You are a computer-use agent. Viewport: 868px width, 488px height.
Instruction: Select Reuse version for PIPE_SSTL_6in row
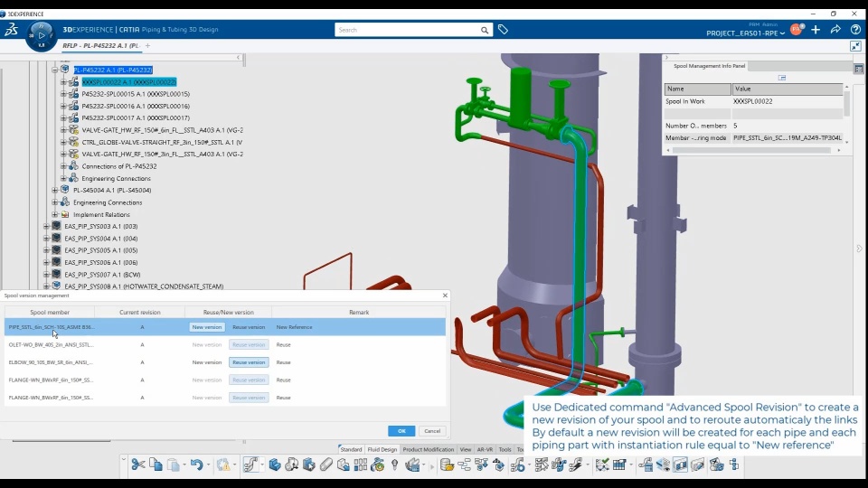tap(249, 327)
